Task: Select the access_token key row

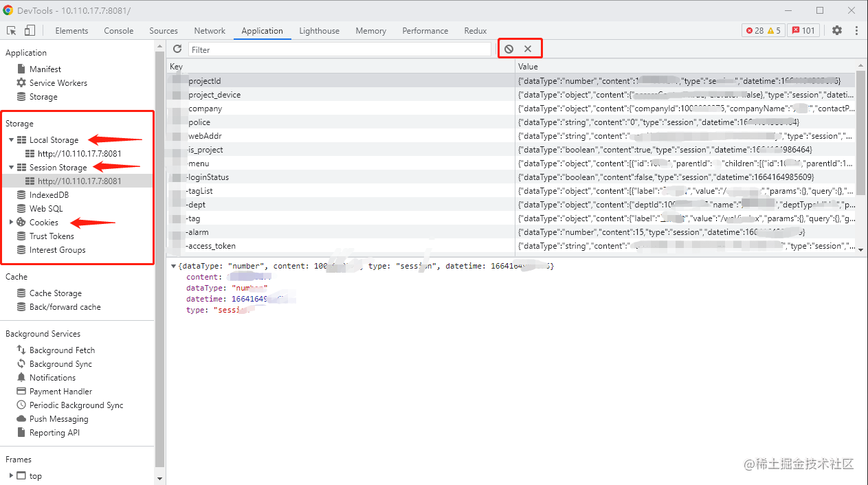Action: [512, 246]
